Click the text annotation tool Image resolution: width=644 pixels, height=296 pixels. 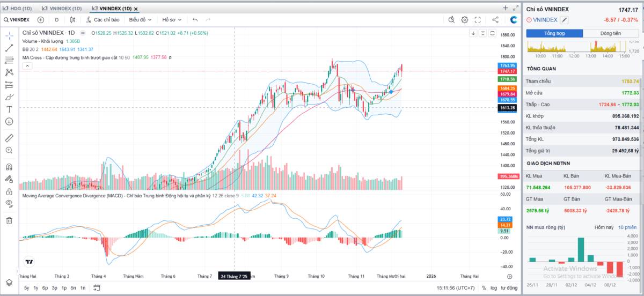coord(9,109)
